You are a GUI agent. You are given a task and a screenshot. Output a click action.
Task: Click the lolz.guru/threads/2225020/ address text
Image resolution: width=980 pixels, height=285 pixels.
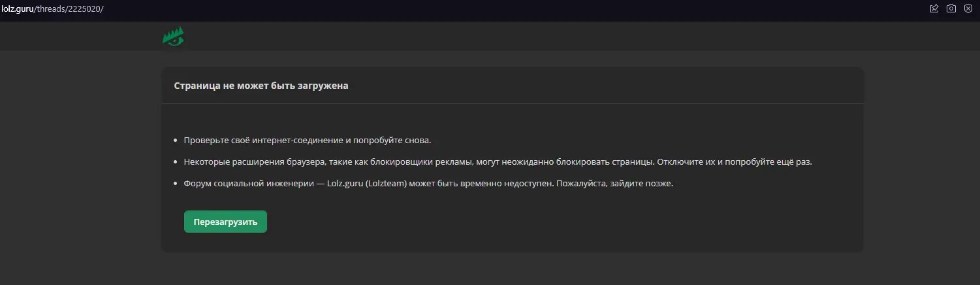point(52,8)
